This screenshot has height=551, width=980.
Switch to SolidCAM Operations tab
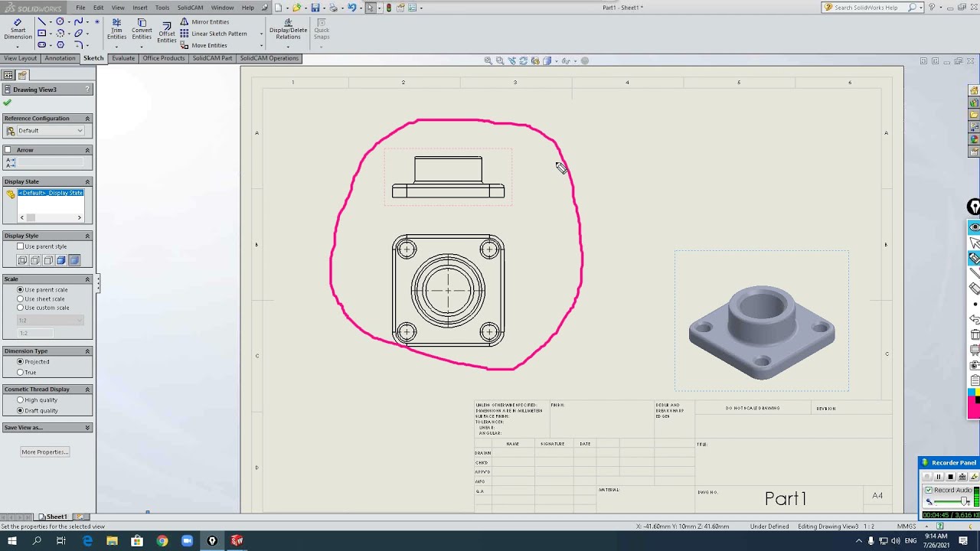[269, 58]
